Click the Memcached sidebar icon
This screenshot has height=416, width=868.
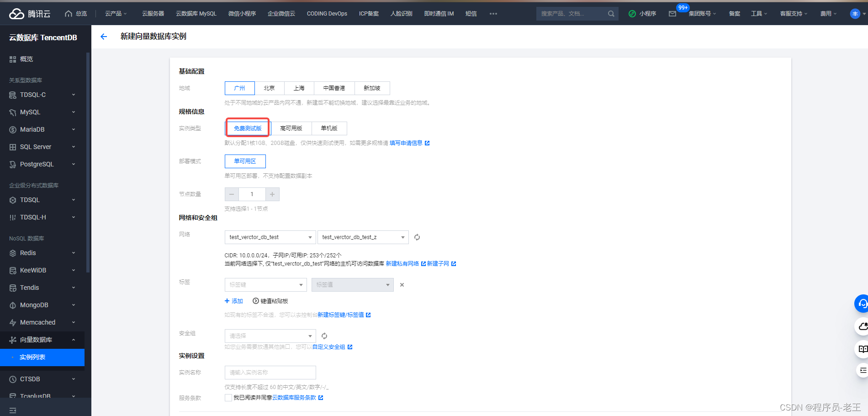tap(13, 322)
